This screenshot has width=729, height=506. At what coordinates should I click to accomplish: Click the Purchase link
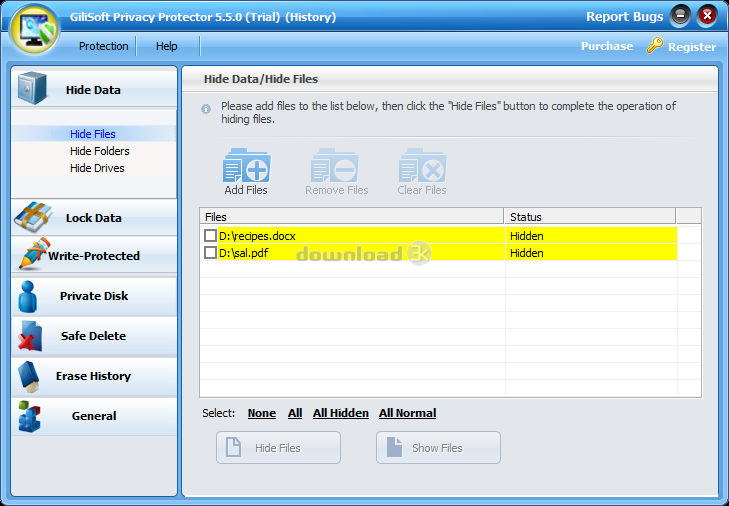(606, 46)
